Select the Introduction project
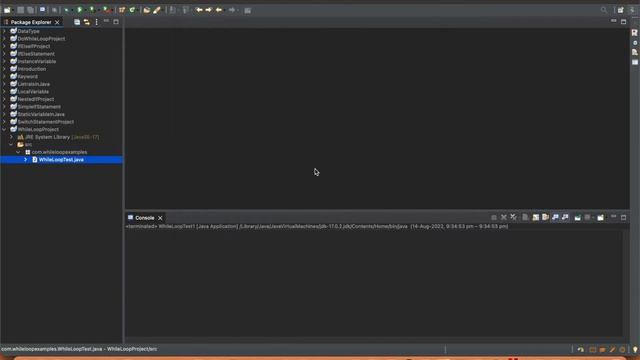640x360 pixels. point(31,69)
